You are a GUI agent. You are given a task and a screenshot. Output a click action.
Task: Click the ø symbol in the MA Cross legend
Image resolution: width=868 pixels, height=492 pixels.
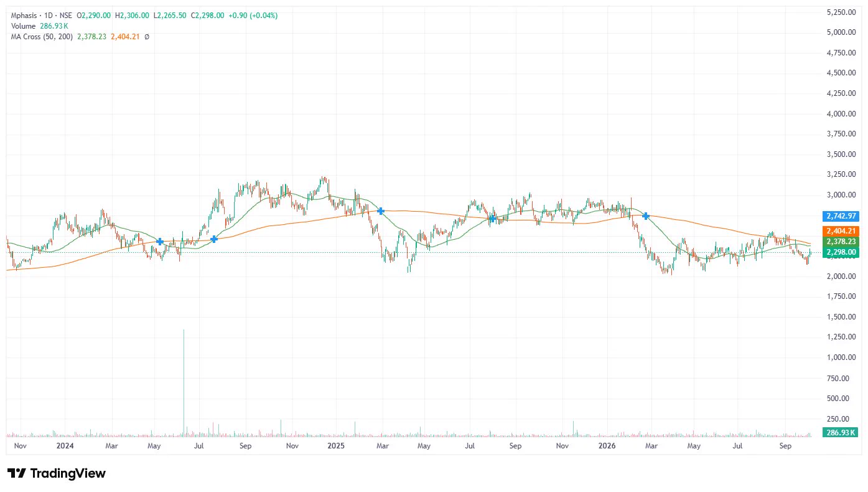146,37
